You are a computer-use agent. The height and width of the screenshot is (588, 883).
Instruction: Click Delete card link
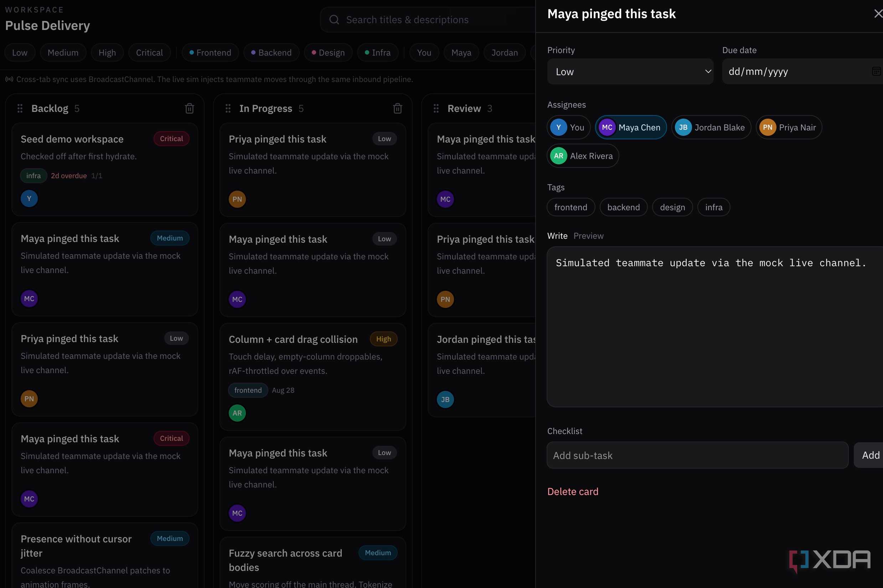click(573, 491)
